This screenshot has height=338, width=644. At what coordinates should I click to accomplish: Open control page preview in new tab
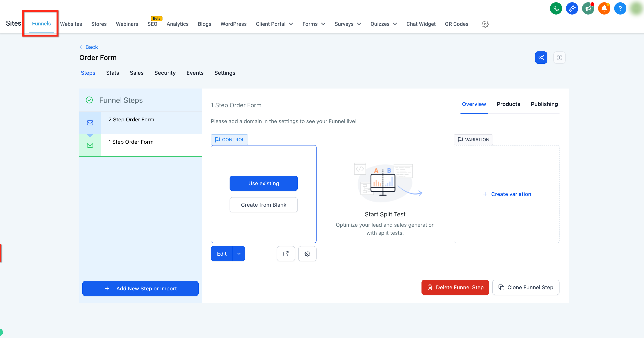pyautogui.click(x=286, y=254)
